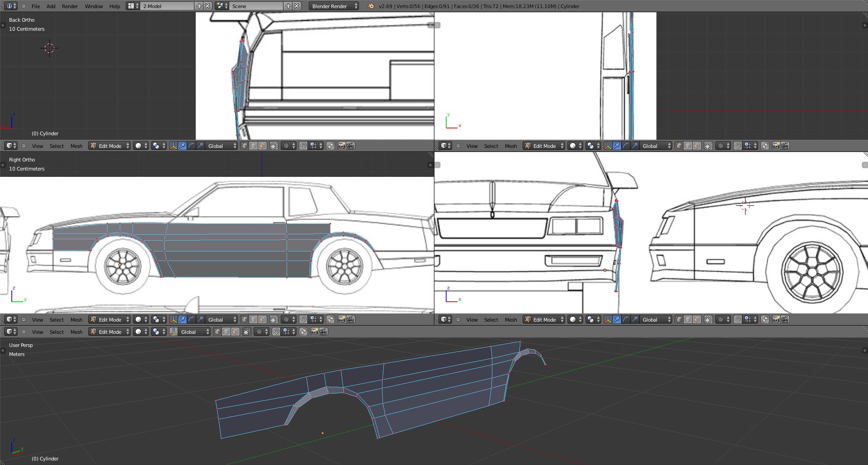The height and width of the screenshot is (465, 868).
Task: Open Select menu in Right Ortho viewport
Action: tap(57, 320)
